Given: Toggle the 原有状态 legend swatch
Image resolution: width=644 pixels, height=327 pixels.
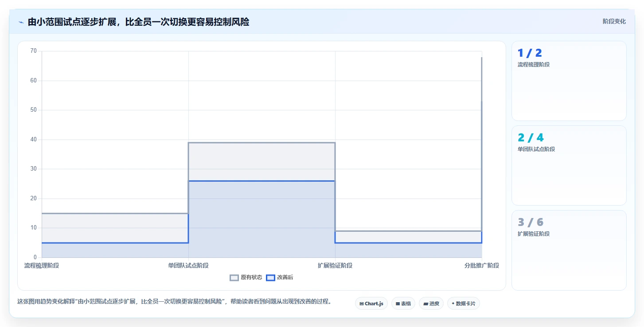Looking at the screenshot, I should coord(234,278).
